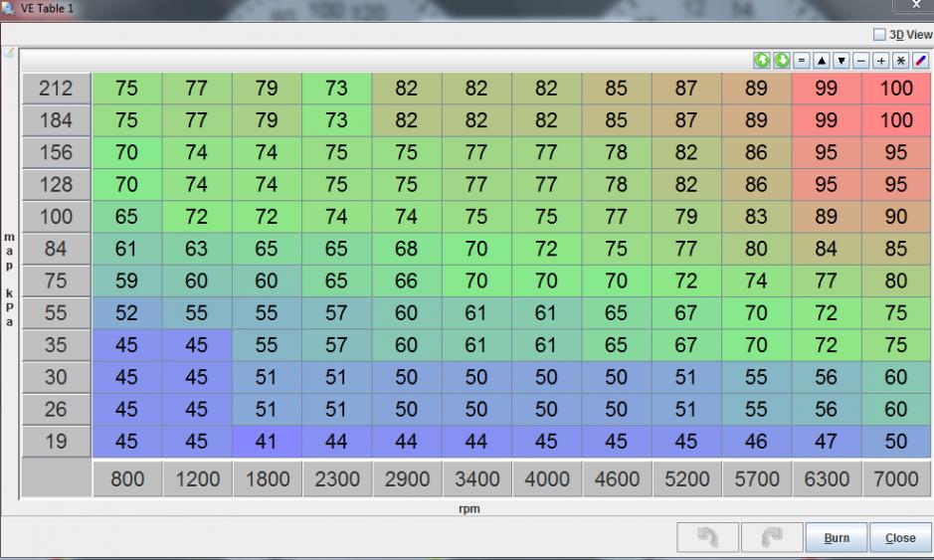Click the black up-triangle increment button

tap(822, 60)
